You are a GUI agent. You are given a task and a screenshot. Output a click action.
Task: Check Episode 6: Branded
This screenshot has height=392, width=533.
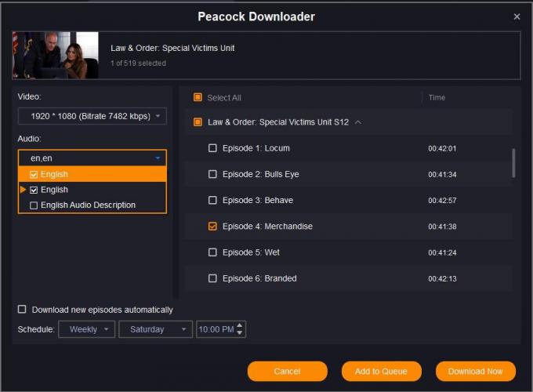(212, 278)
